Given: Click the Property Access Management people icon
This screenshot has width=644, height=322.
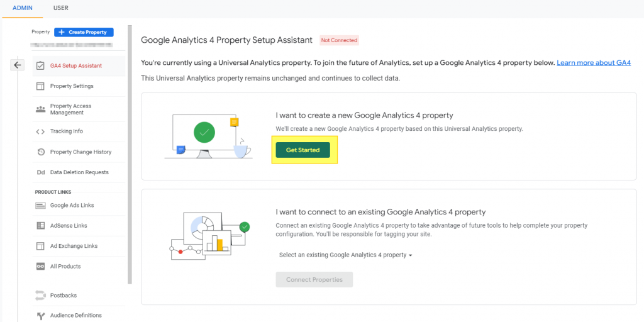Looking at the screenshot, I should point(40,109).
